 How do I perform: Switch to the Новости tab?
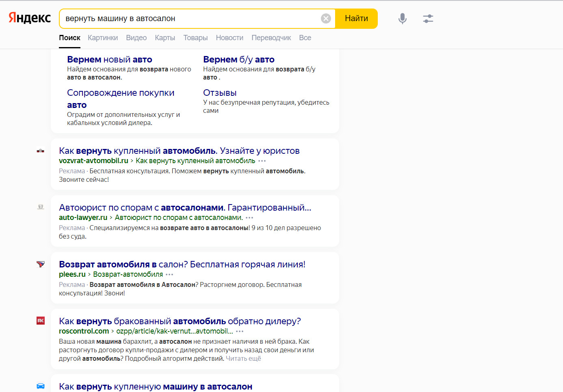tap(230, 38)
